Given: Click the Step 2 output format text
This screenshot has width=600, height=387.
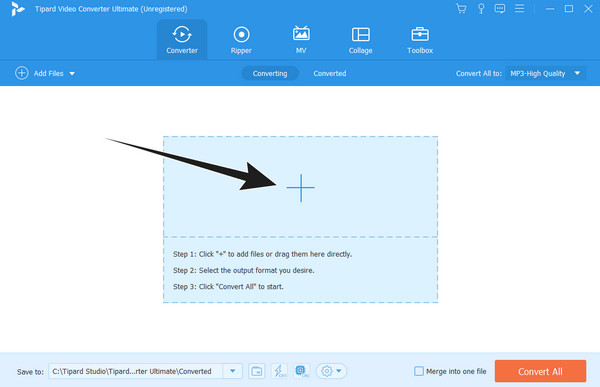Looking at the screenshot, I should (x=243, y=270).
